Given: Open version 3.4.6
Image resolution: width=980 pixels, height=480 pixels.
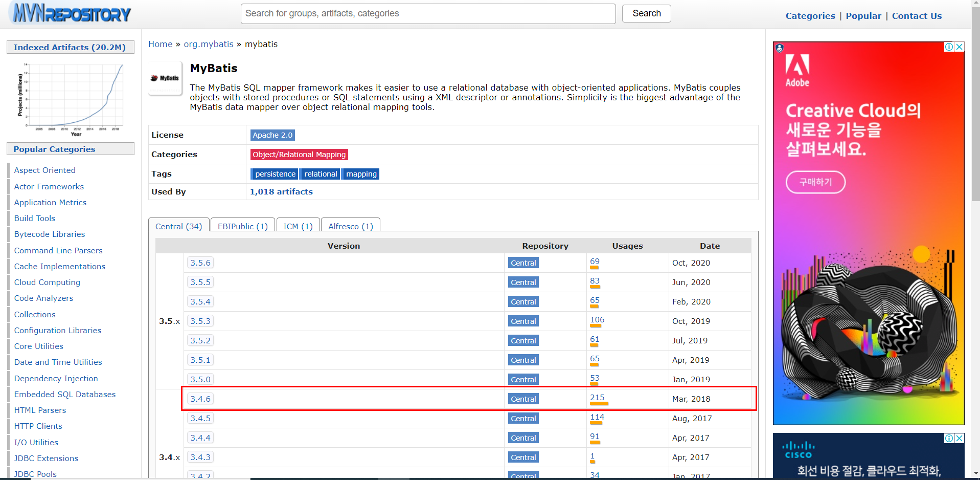Looking at the screenshot, I should (200, 399).
